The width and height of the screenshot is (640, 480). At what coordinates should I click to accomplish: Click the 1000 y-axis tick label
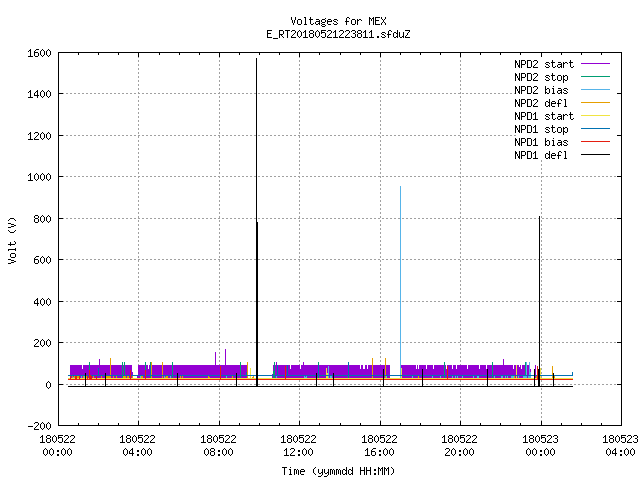39,177
